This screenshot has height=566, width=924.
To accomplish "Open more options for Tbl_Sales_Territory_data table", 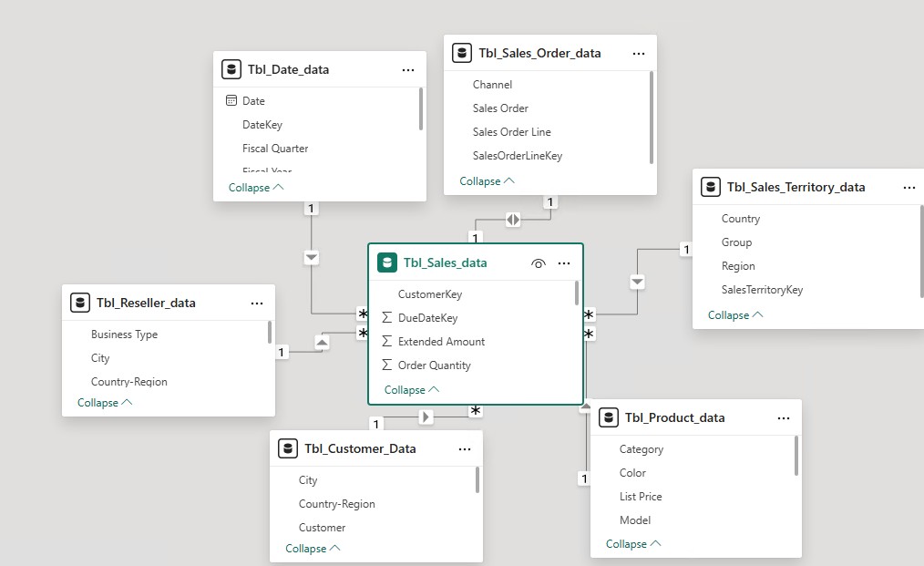I will pyautogui.click(x=909, y=188).
